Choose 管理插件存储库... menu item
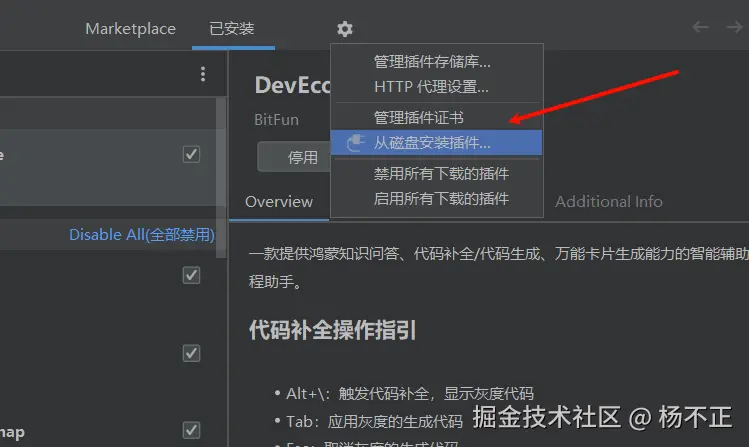Screen dimensions: 749x447 click(437, 62)
